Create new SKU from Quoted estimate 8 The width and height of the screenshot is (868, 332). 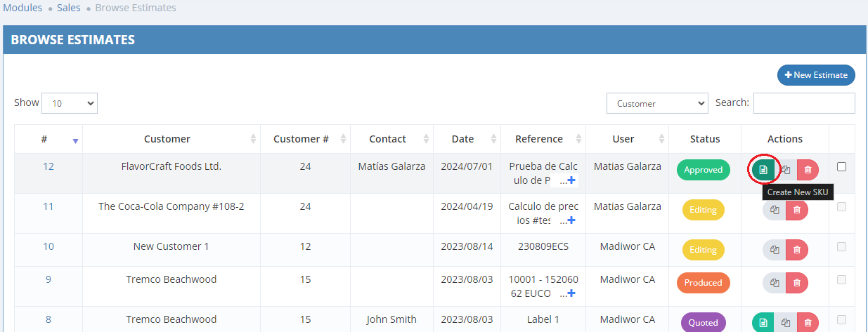coord(763,323)
